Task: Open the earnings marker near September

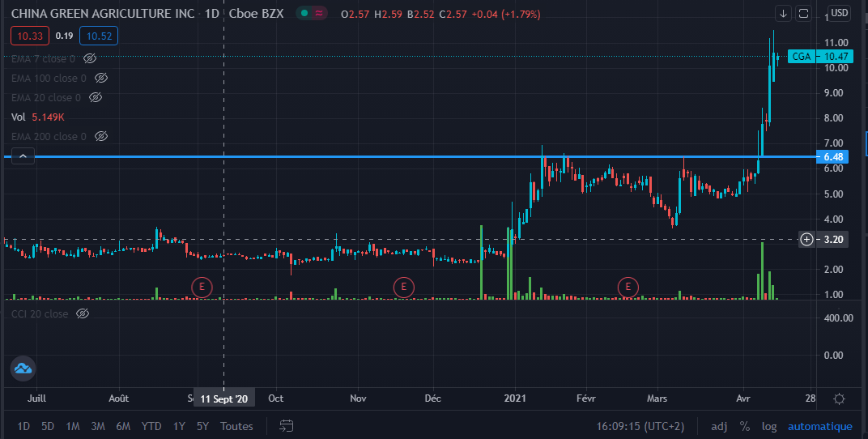Action: 202,287
